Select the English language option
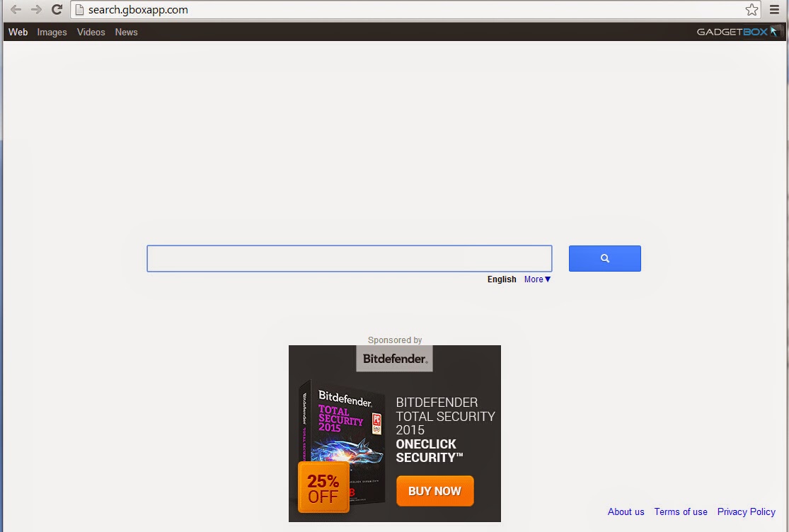Screen dimensions: 789x532 tap(502, 279)
